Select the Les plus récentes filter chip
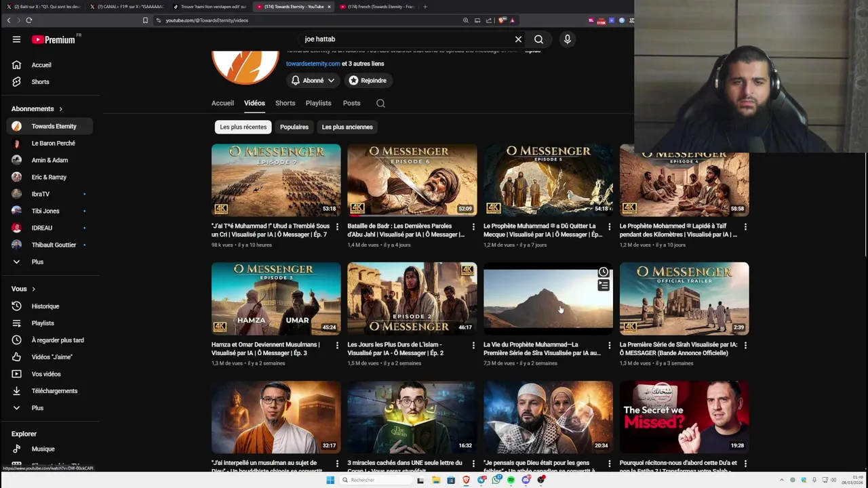The width and height of the screenshot is (868, 488). pyautogui.click(x=243, y=127)
